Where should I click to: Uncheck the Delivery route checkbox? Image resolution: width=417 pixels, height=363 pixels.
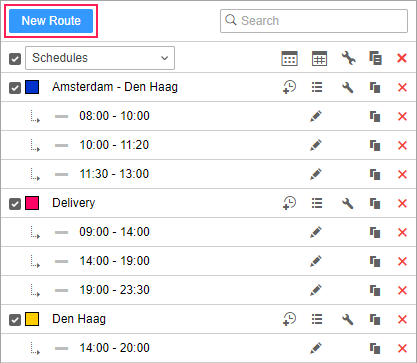(15, 204)
